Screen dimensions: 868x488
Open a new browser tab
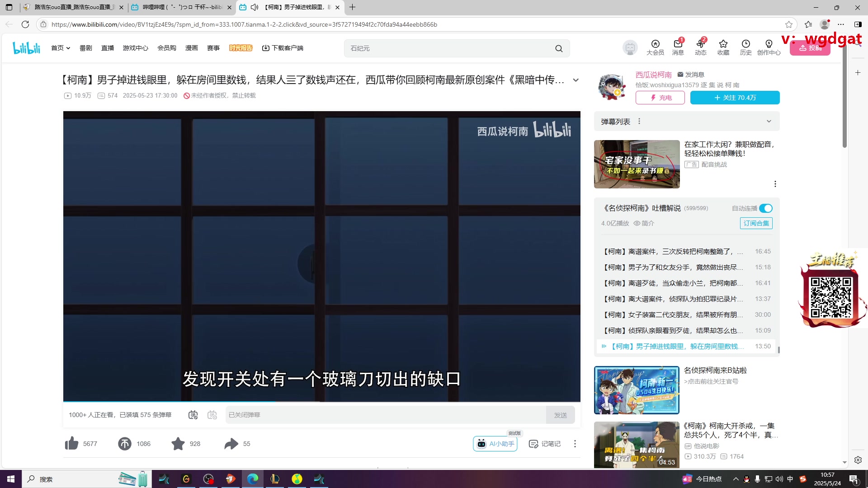(352, 7)
